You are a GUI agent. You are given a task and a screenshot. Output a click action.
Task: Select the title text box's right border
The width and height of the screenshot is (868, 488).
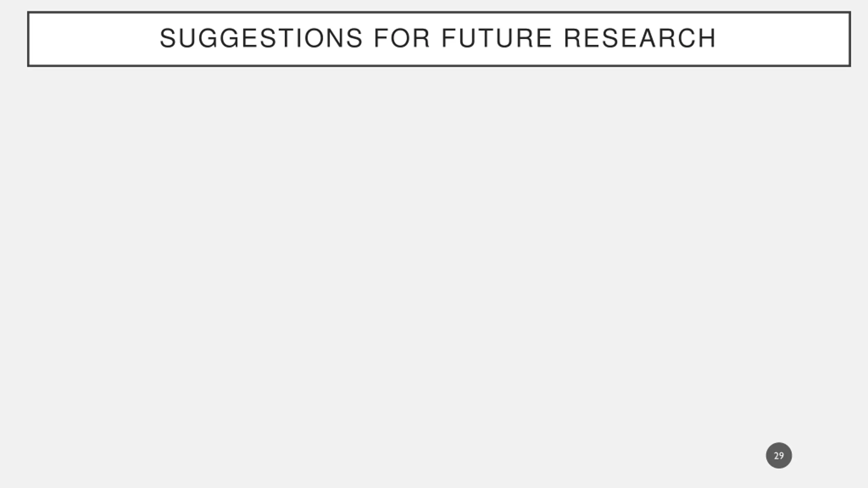point(849,39)
